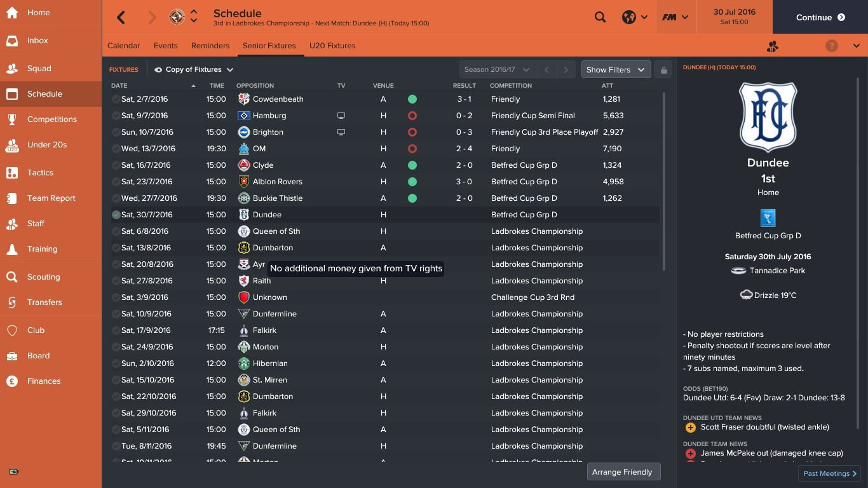Tick the selector for Cowdenbeath fixture row
Screen dimensions: 868x488
(x=116, y=99)
